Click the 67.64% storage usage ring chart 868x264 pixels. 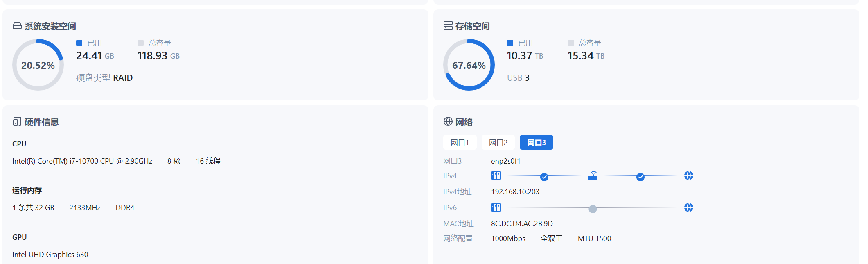point(469,65)
